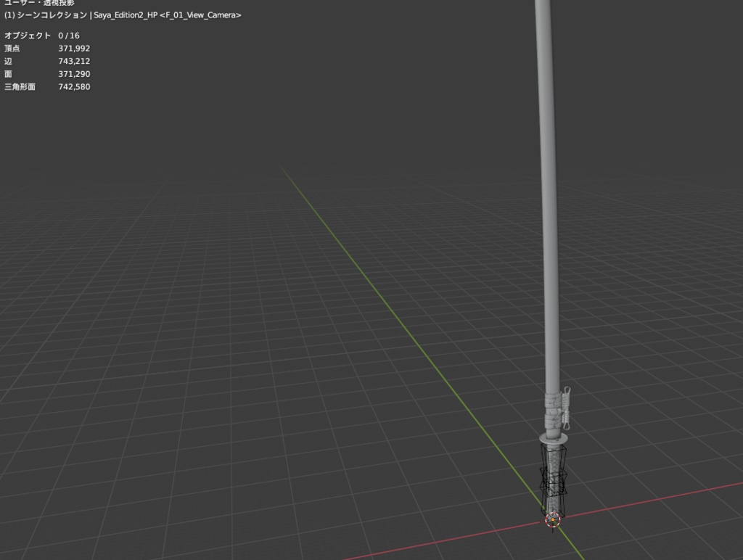Click the オブジェクト 0/16 counter text
The image size is (743, 560).
(x=44, y=35)
